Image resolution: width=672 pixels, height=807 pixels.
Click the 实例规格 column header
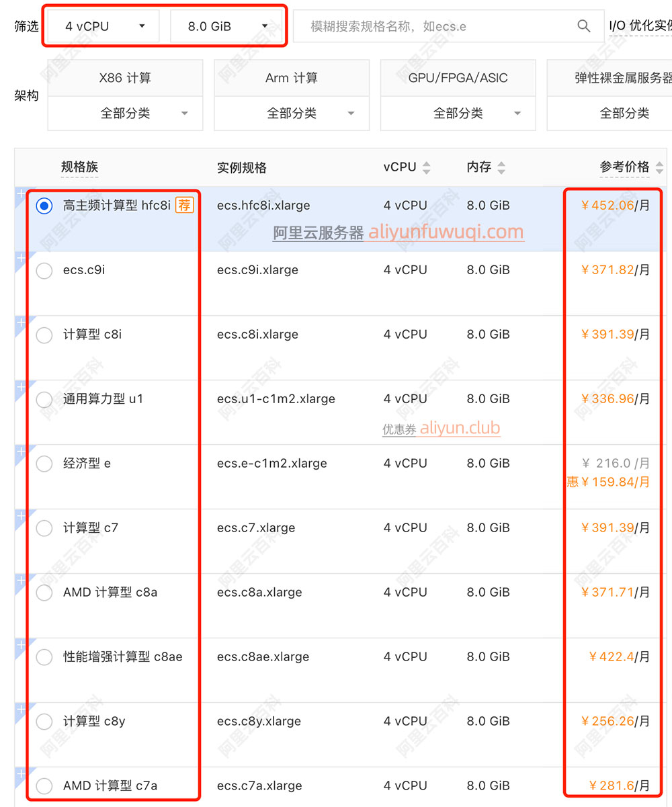(242, 168)
